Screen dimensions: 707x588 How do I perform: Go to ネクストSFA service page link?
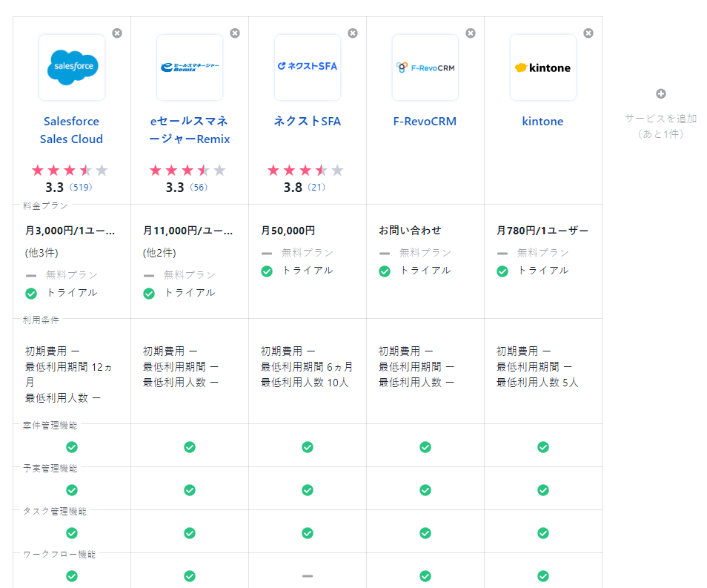click(307, 122)
